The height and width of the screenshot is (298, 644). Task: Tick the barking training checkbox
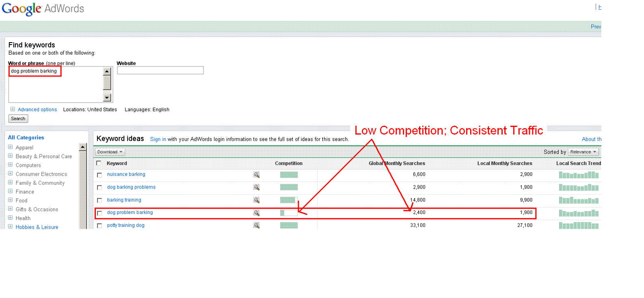(x=99, y=200)
